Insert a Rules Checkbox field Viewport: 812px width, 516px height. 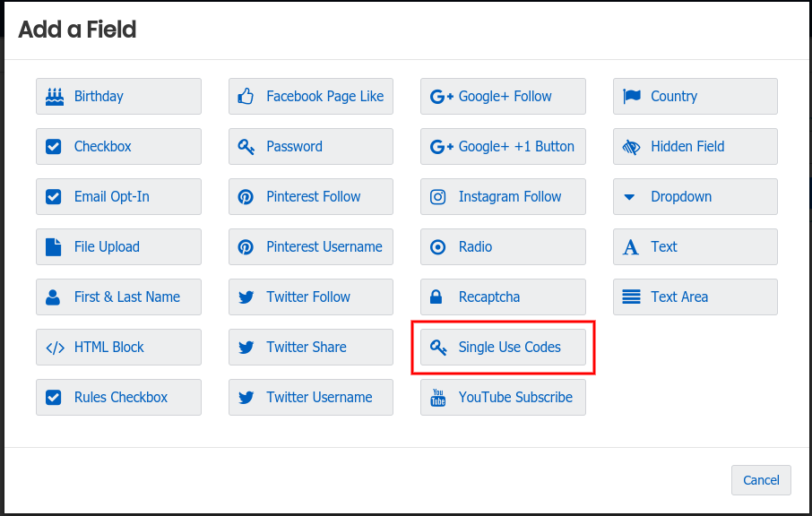tap(118, 397)
